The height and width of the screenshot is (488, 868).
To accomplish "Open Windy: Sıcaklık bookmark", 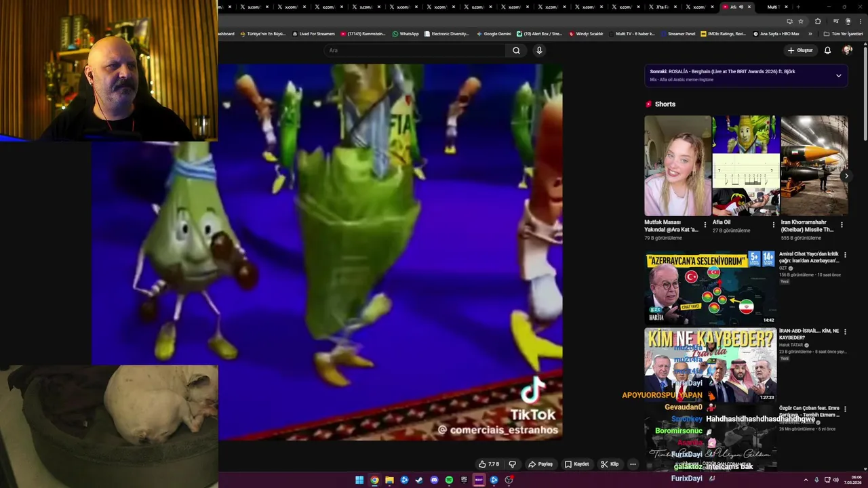I will pos(586,34).
